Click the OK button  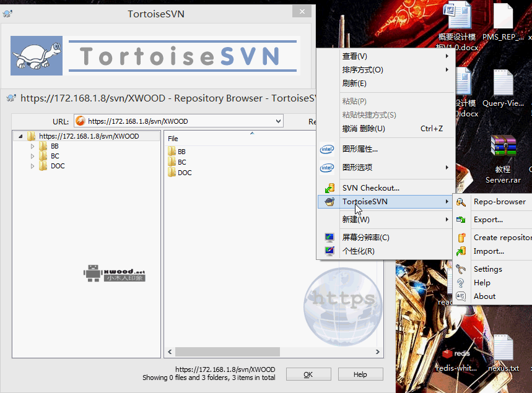click(x=308, y=374)
